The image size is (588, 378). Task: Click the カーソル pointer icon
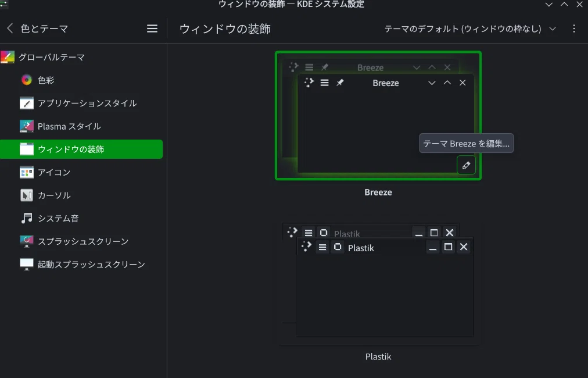coord(27,195)
